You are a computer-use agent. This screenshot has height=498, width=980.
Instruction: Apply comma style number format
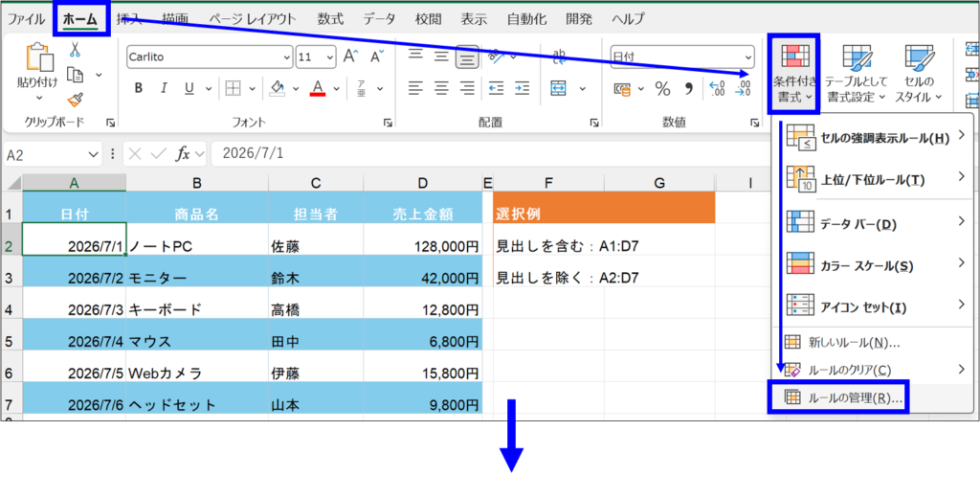coord(689,88)
